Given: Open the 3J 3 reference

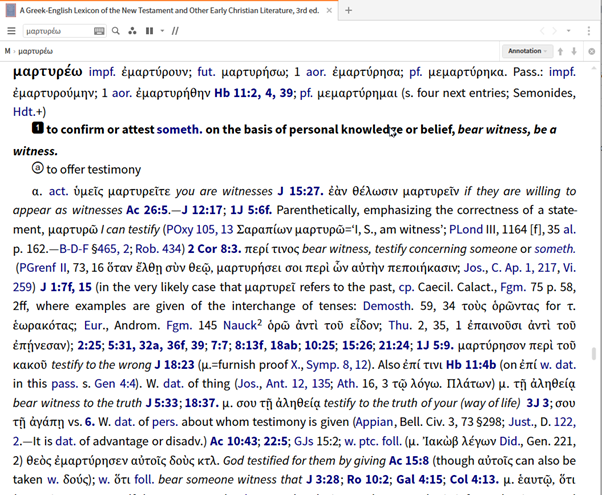Looking at the screenshot, I should (538, 403).
